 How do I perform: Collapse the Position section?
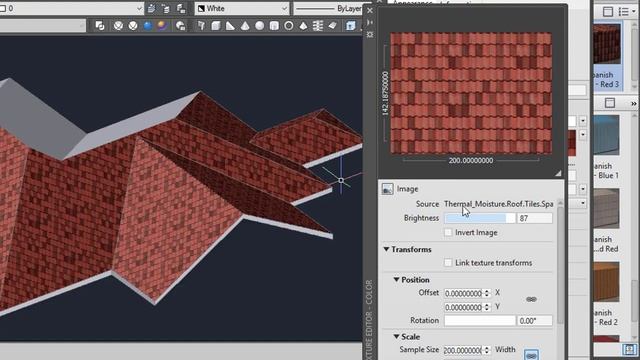click(396, 280)
